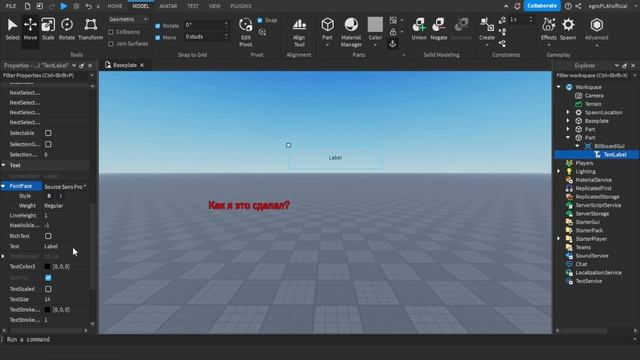Open the TextColor3 black color swatch
This screenshot has height=360, width=640.
click(48, 267)
